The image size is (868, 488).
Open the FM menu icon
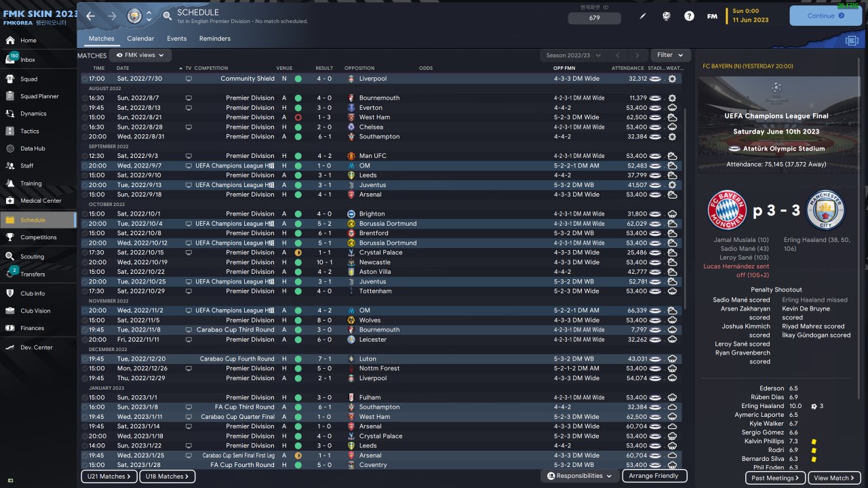tap(712, 16)
